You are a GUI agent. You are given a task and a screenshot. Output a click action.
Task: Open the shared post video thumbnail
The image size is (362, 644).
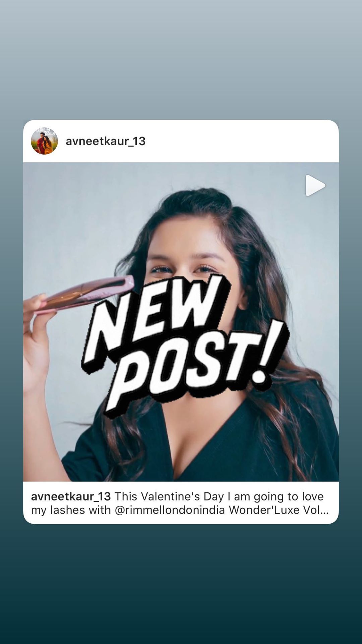181,322
